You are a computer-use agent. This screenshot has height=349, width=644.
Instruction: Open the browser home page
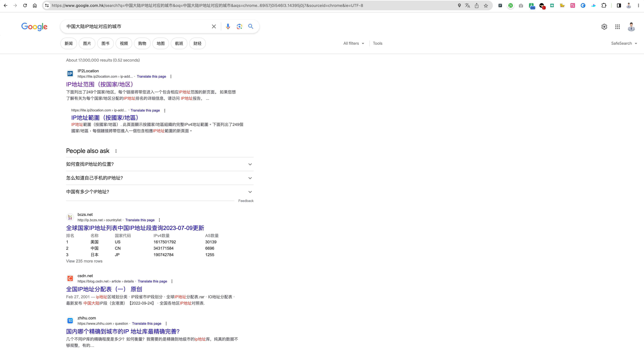tap(35, 5)
